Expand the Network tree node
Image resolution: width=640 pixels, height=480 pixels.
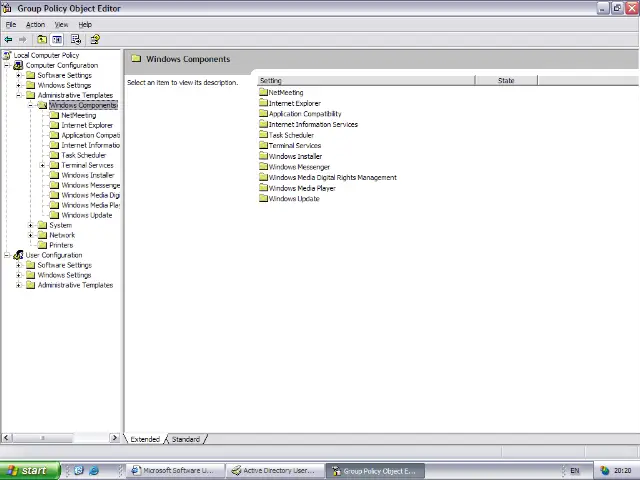click(30, 235)
